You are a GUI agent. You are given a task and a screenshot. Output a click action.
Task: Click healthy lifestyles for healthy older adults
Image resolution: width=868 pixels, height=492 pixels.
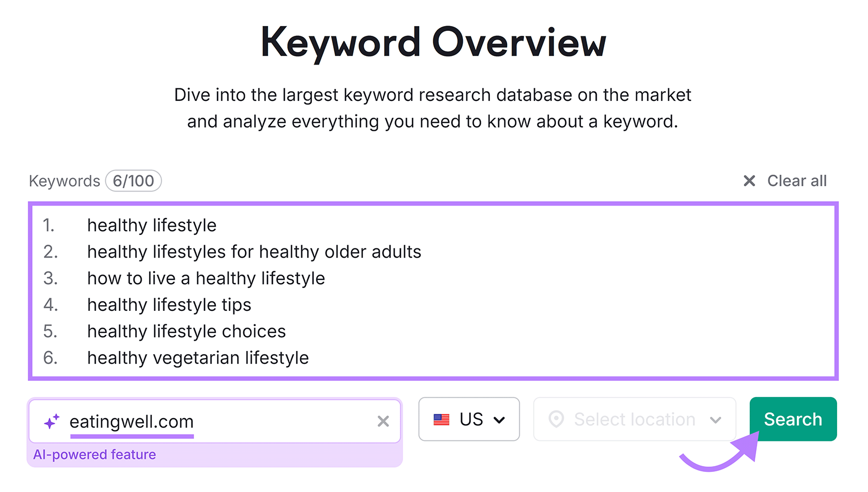click(253, 252)
